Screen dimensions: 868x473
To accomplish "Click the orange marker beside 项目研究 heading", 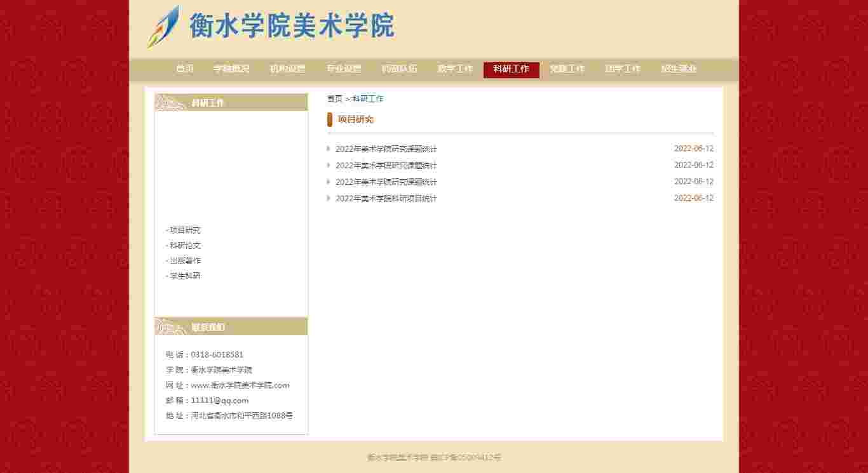I will coord(330,119).
